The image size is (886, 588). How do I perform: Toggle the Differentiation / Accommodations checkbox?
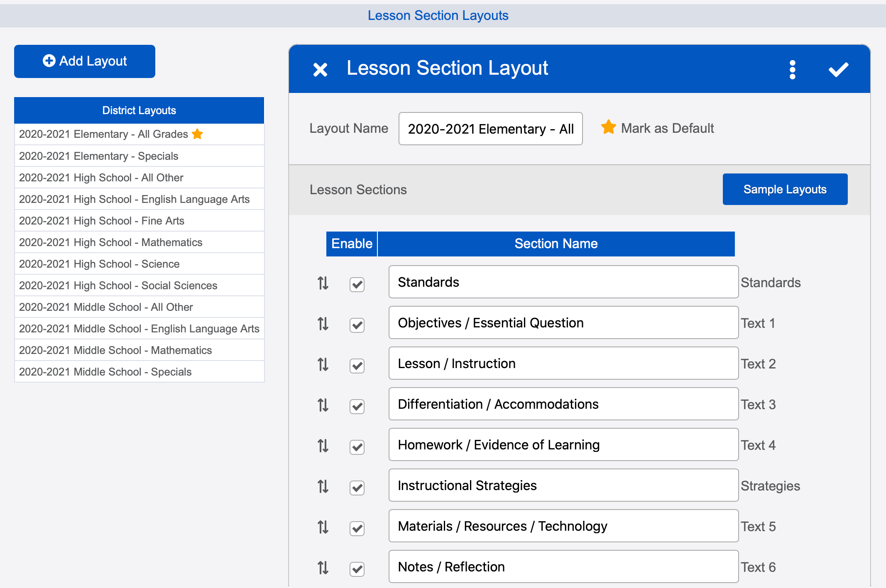pos(357,407)
